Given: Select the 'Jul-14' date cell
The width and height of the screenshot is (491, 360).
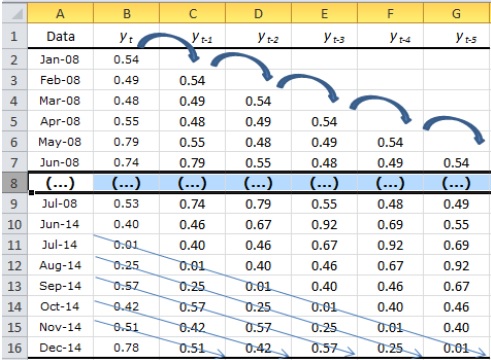Looking at the screenshot, I should pos(60,245).
